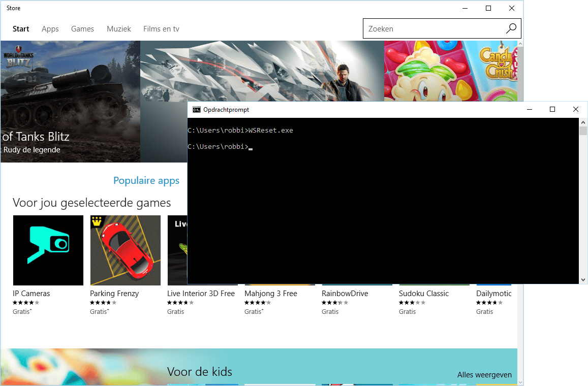
Task: Follow the Populaire apps link
Action: pyautogui.click(x=146, y=181)
